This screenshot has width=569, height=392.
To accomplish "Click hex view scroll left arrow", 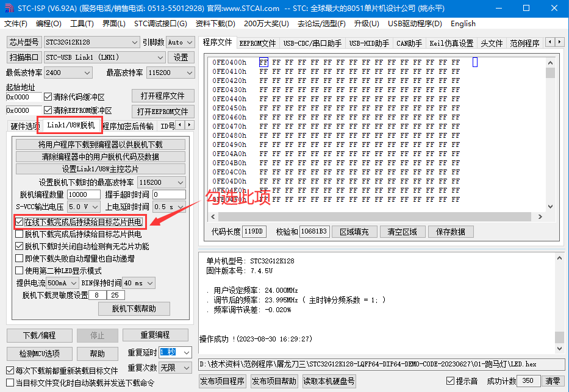I will (x=213, y=216).
